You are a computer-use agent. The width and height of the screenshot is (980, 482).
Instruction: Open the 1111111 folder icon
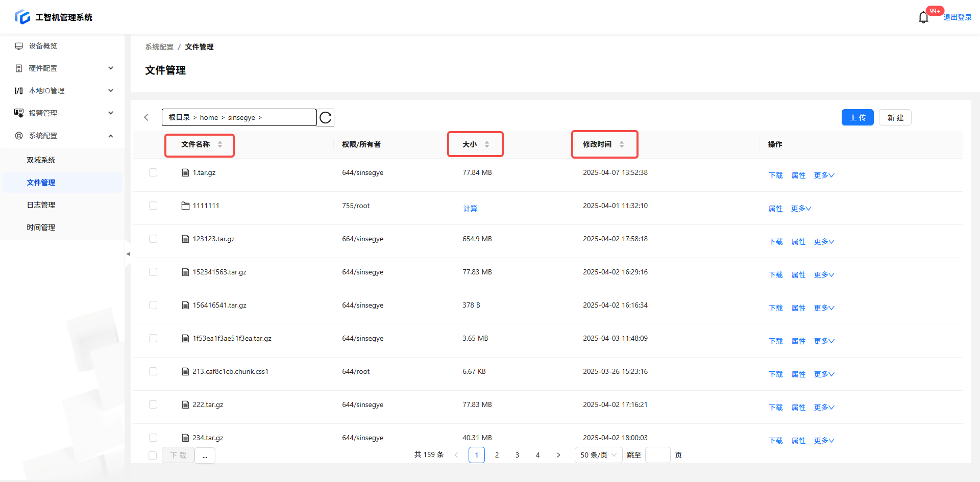[x=186, y=206]
